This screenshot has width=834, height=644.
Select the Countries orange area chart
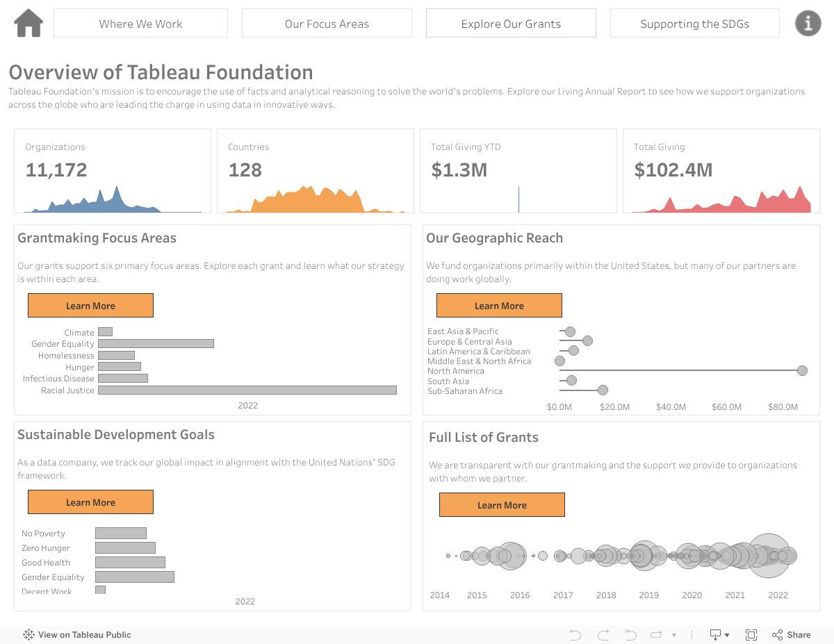point(316,199)
